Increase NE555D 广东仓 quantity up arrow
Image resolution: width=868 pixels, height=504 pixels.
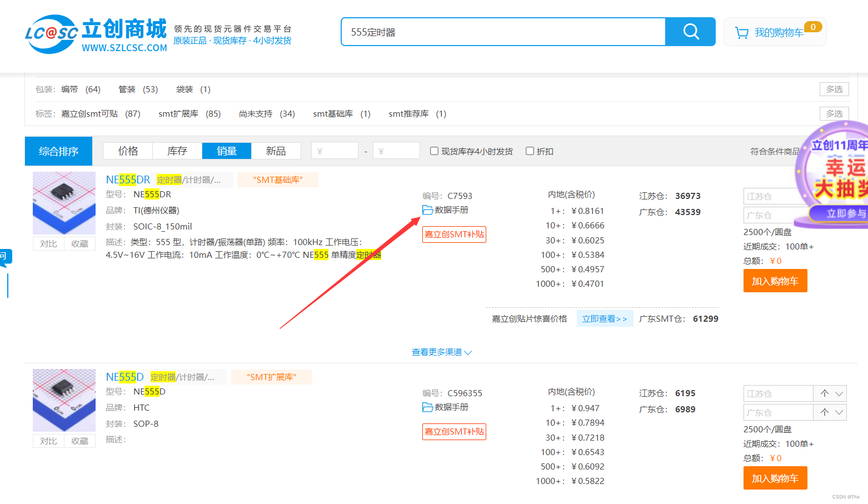[825, 412]
